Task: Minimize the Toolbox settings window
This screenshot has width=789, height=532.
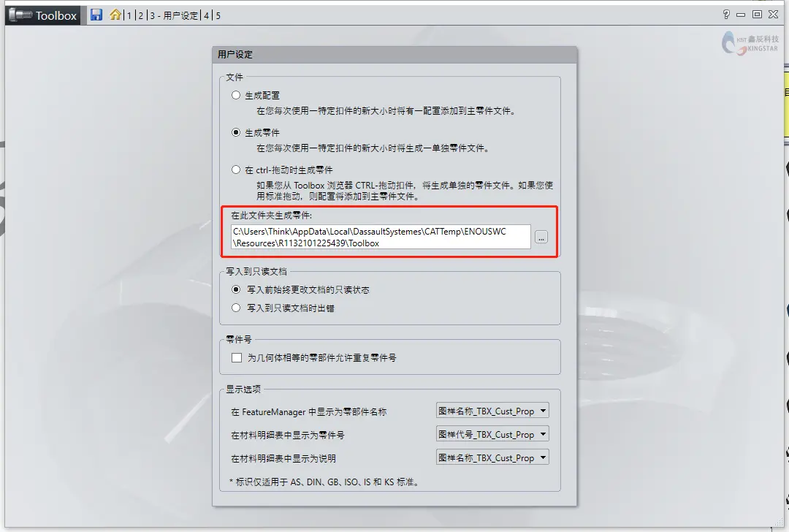Action: coord(741,15)
